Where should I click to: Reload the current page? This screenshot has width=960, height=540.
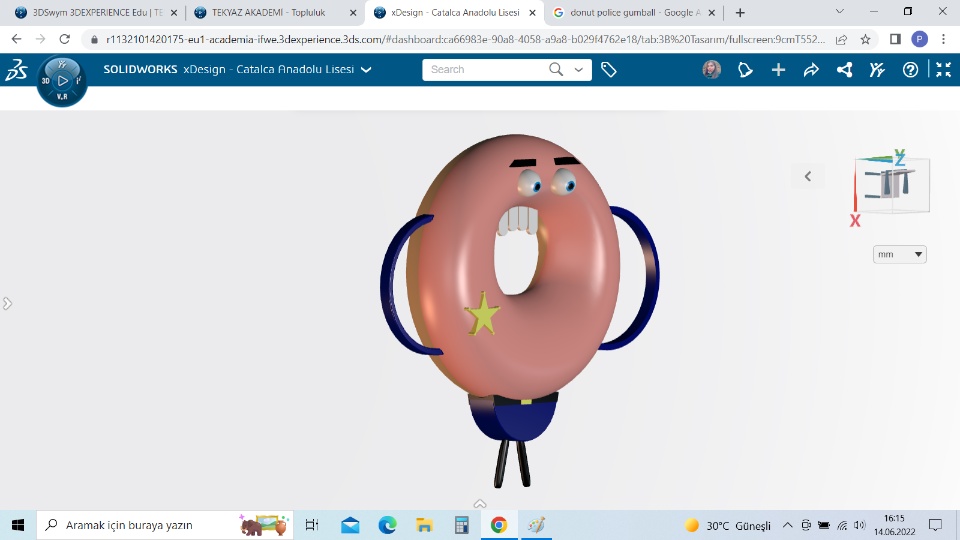pos(64,39)
